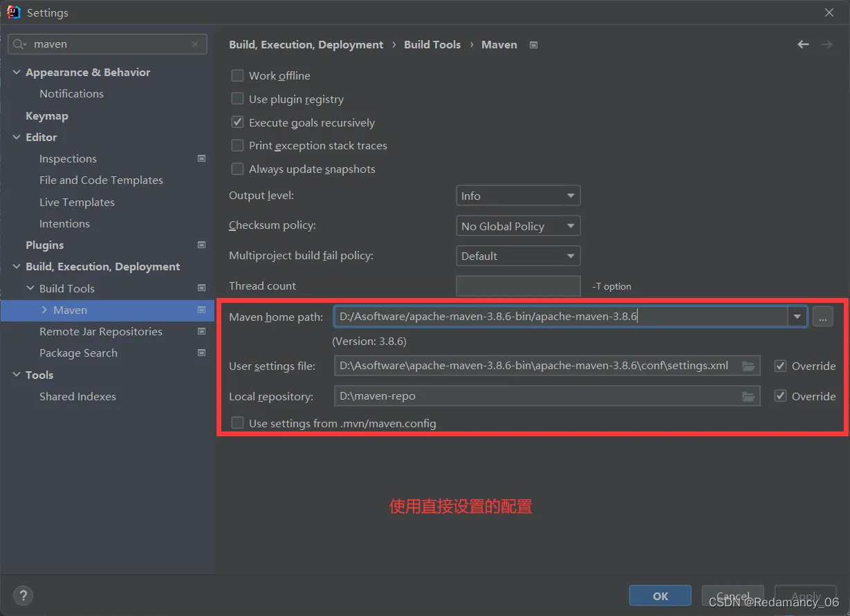Uncheck Execute goals recursively
850x616 pixels.
pos(237,122)
